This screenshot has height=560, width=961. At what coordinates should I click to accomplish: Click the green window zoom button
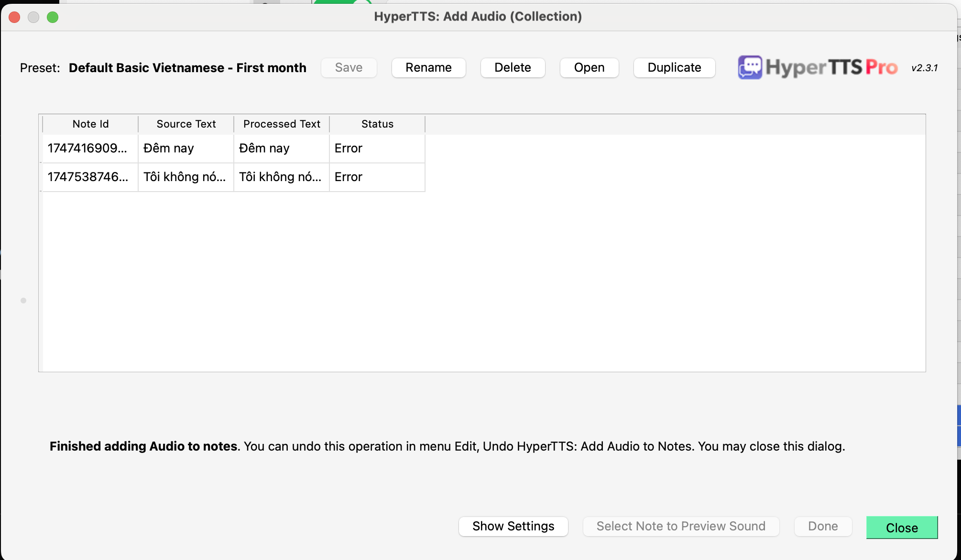pos(53,17)
